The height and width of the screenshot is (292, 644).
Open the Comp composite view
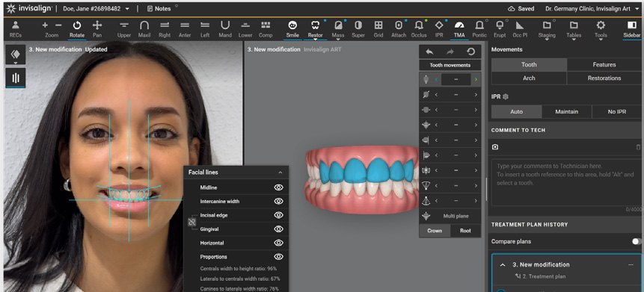[x=266, y=29]
